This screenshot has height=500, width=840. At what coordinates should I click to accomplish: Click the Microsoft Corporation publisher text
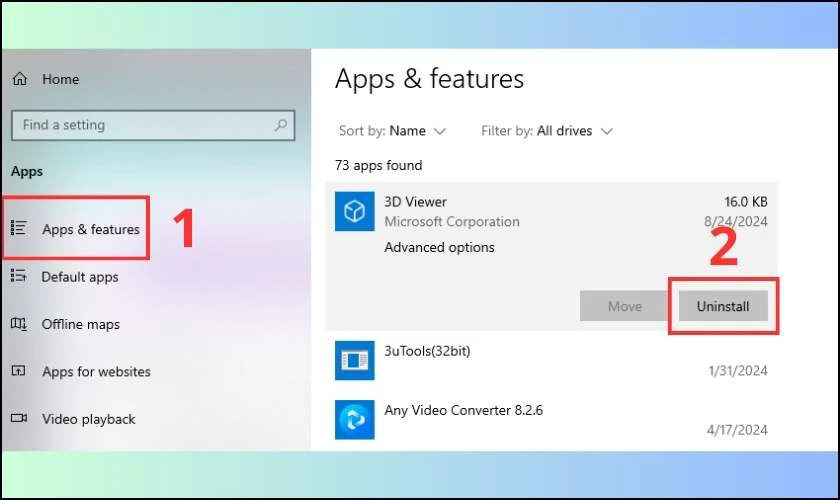452,221
